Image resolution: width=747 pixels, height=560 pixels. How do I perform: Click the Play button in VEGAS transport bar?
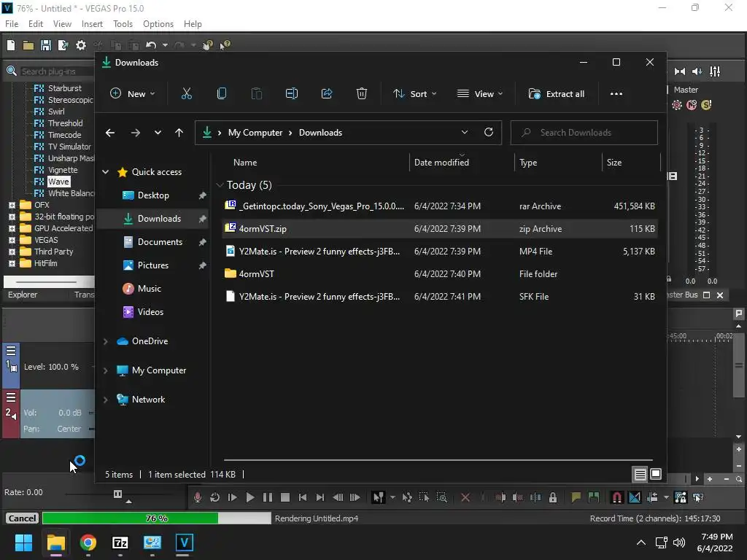[x=249, y=497]
